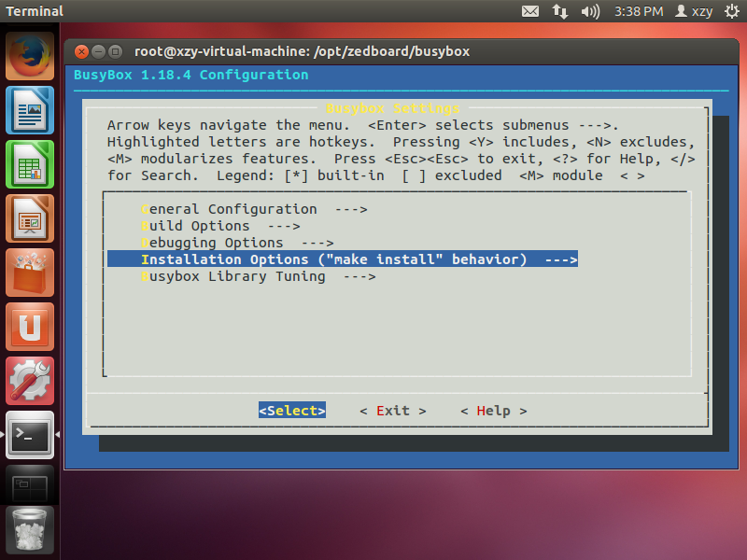Open the Trash icon in launcher
Image resolution: width=747 pixels, height=560 pixels.
click(x=30, y=529)
